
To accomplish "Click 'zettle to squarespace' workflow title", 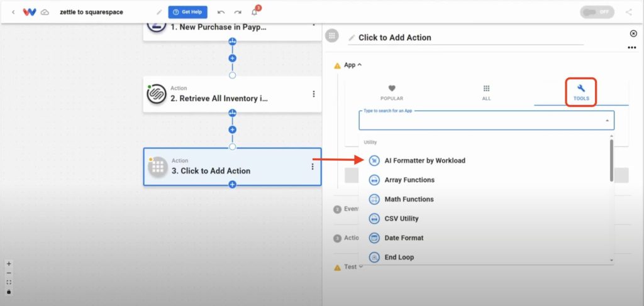I will tap(91, 12).
